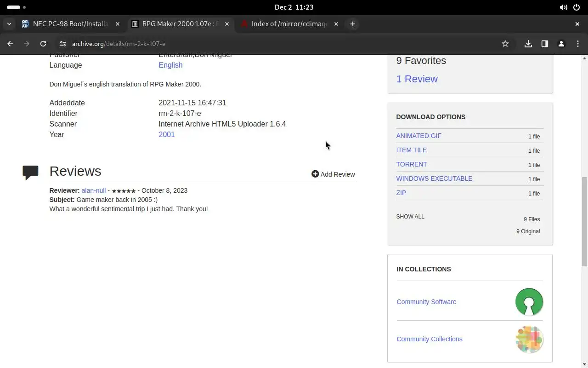Click the Addeddate value 2021-11-15 16:47:31
This screenshot has height=368, width=588.
192,103
